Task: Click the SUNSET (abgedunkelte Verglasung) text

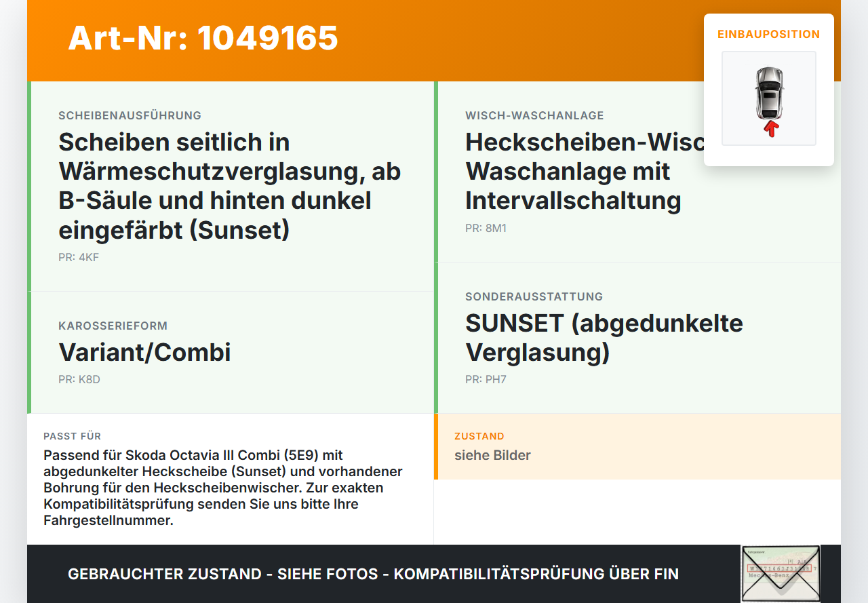Action: [x=604, y=338]
